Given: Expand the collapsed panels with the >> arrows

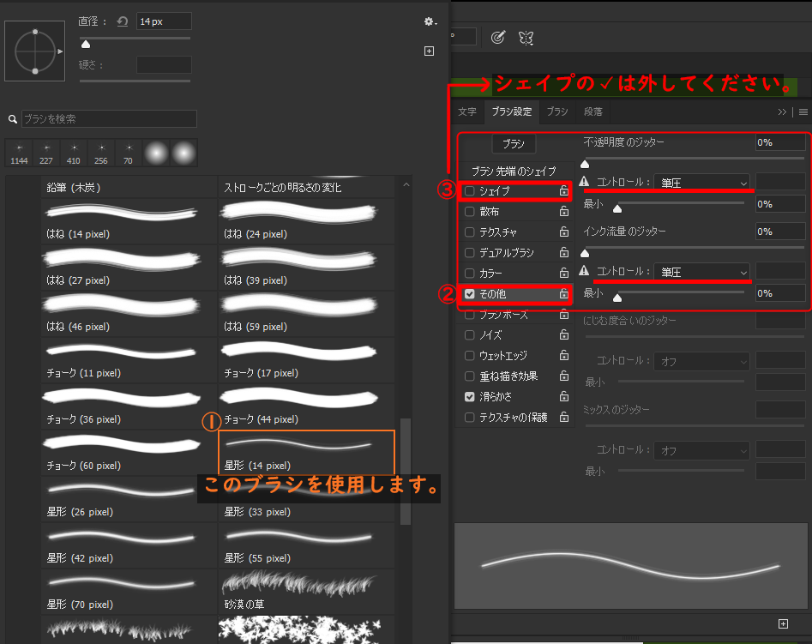Looking at the screenshot, I should point(782,111).
